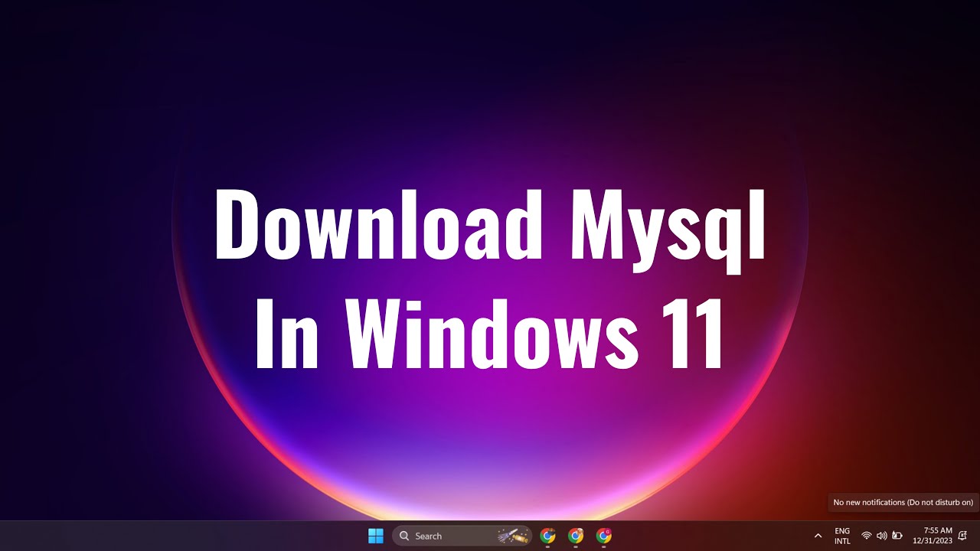
Task: Open the Chrome icon with pink G badge
Action: (604, 536)
